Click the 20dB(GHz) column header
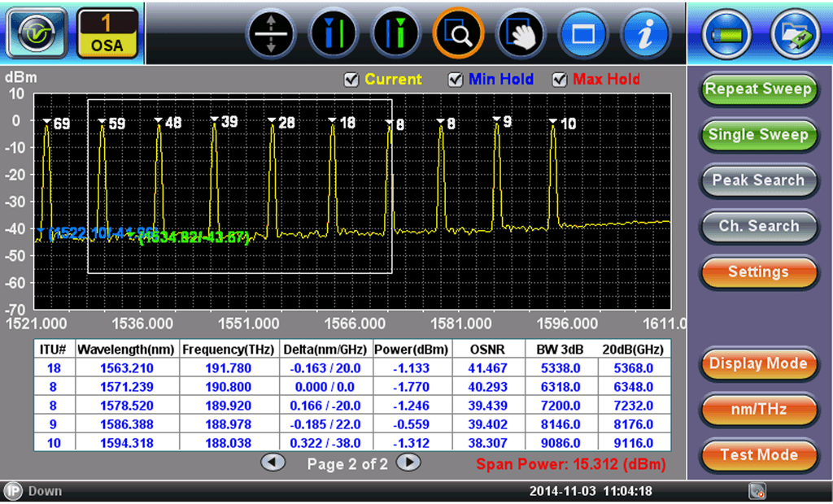The height and width of the screenshot is (504, 833). [633, 350]
